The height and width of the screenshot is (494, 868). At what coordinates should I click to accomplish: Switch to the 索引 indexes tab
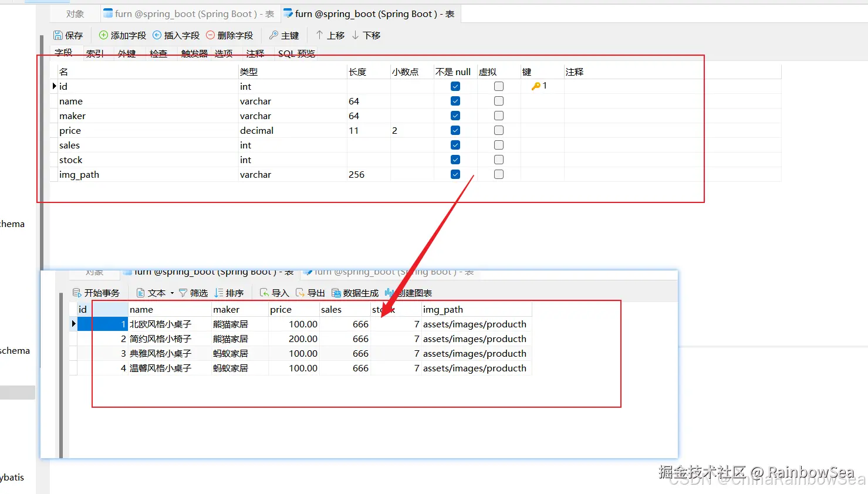point(95,53)
